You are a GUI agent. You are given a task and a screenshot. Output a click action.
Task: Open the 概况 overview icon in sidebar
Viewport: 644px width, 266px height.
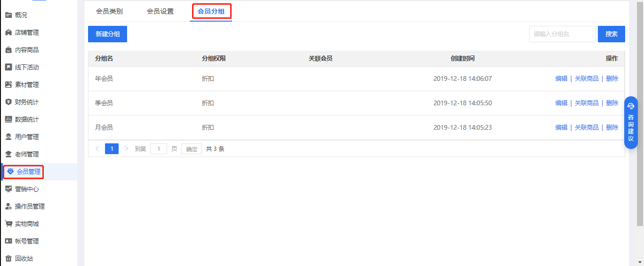click(8, 15)
